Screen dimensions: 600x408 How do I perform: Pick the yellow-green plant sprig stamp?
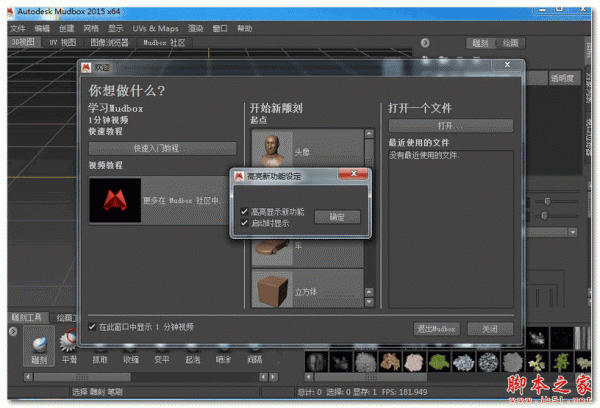[536, 362]
